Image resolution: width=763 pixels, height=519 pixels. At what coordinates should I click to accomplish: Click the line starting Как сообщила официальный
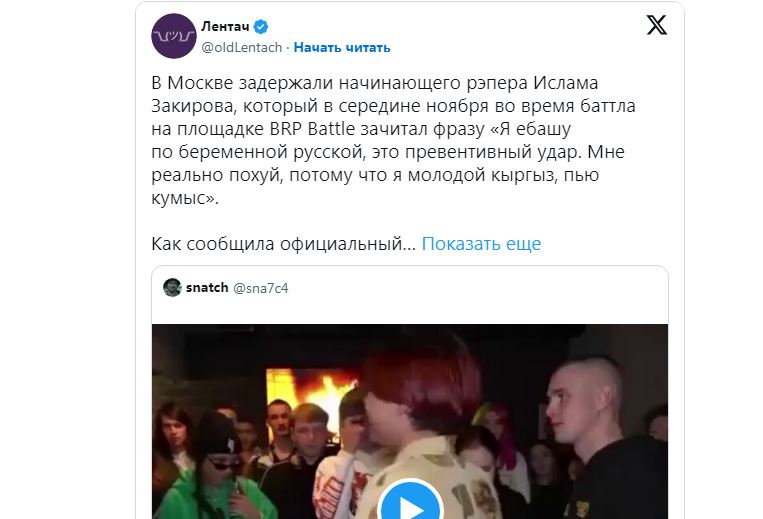point(284,243)
